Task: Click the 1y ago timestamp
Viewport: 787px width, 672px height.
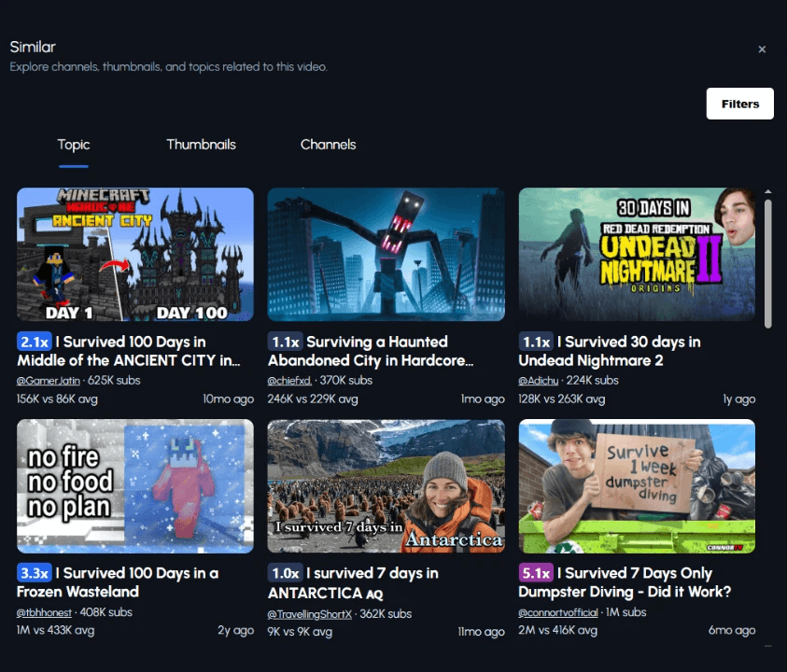Action: pos(738,399)
